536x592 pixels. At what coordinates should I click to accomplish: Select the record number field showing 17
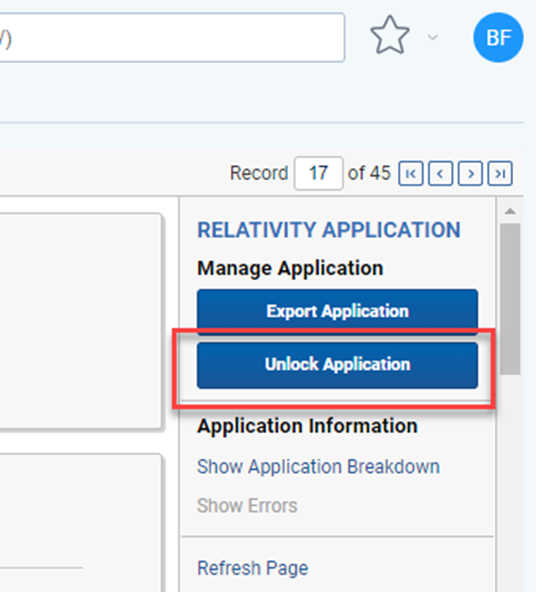tap(319, 173)
